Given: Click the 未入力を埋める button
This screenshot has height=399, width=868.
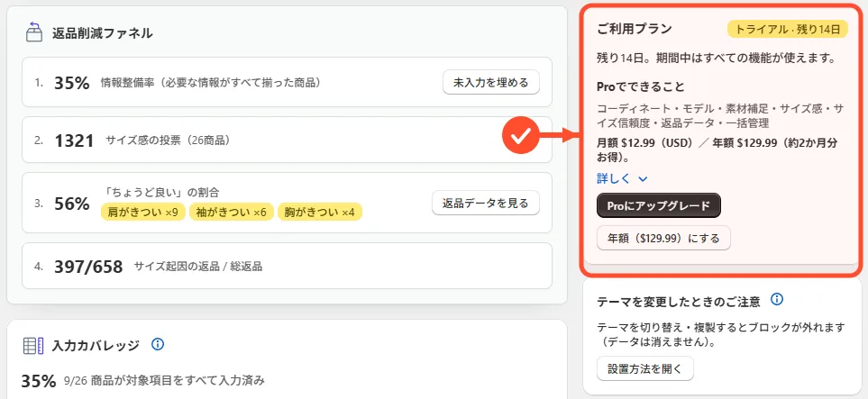Looking at the screenshot, I should (491, 83).
